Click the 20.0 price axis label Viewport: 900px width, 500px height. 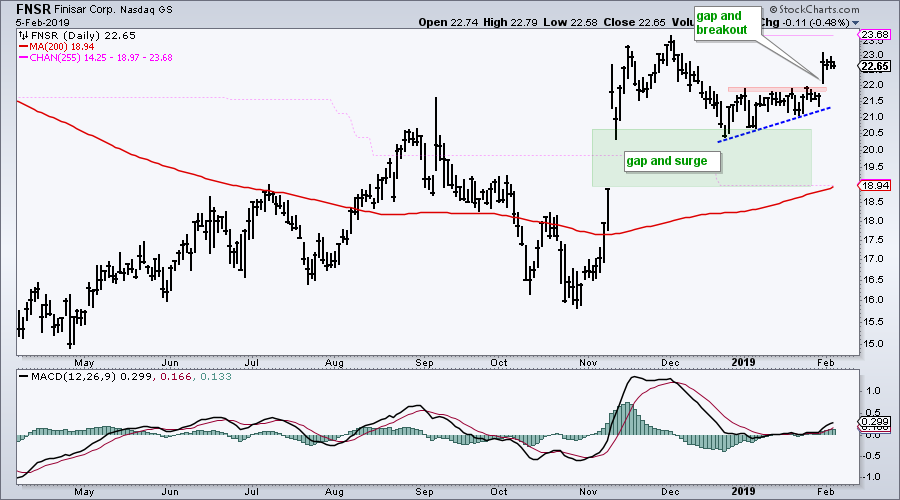875,150
